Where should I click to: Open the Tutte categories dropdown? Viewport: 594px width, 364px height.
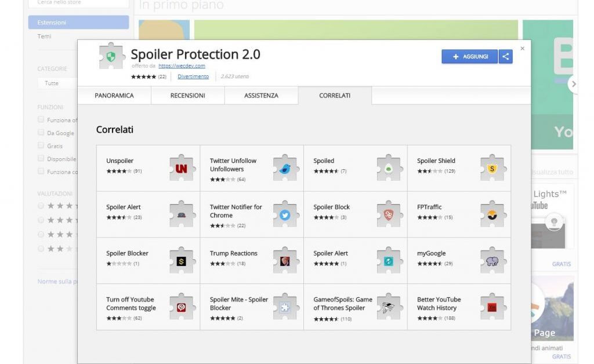pyautogui.click(x=57, y=83)
